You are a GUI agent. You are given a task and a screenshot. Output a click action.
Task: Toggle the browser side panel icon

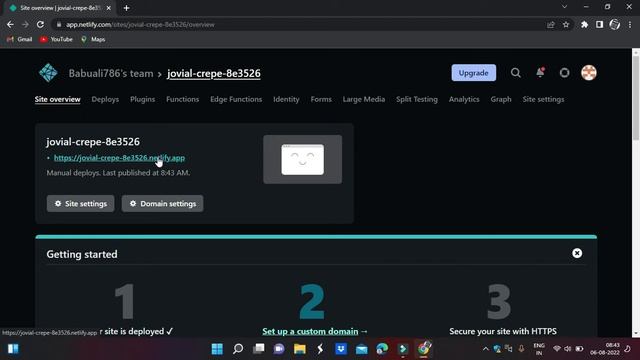[599, 24]
